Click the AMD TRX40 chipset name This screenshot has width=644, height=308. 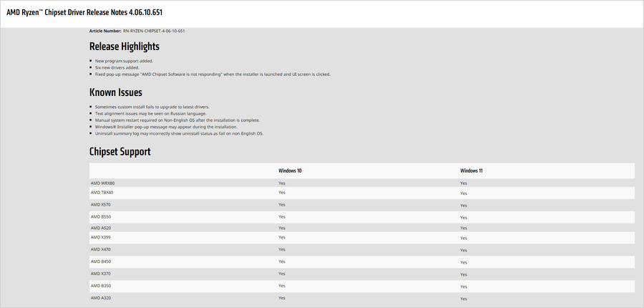102,193
